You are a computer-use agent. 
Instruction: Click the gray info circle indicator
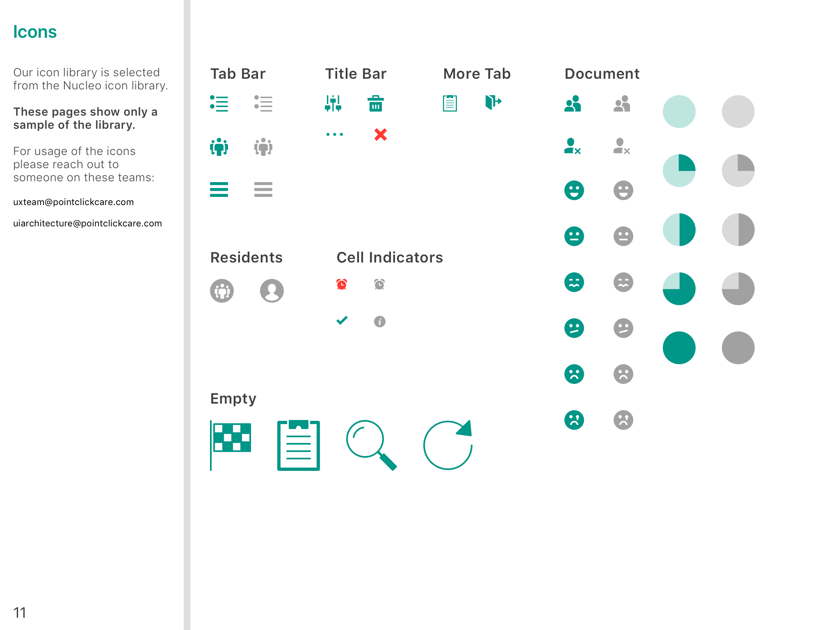tap(380, 322)
